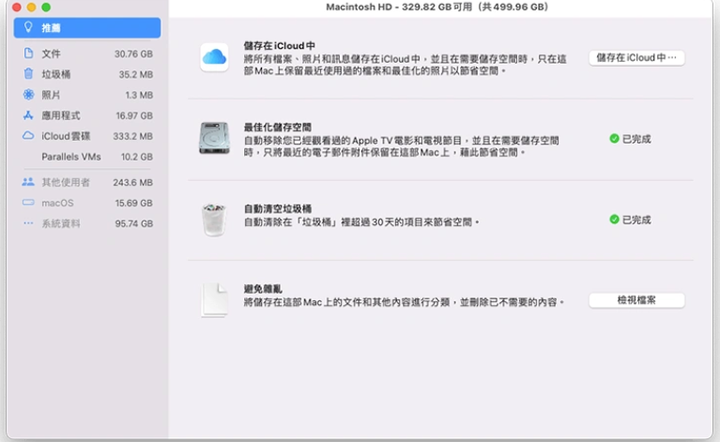Click the 333.2 MB size value
This screenshot has height=442, width=720.
(x=133, y=136)
